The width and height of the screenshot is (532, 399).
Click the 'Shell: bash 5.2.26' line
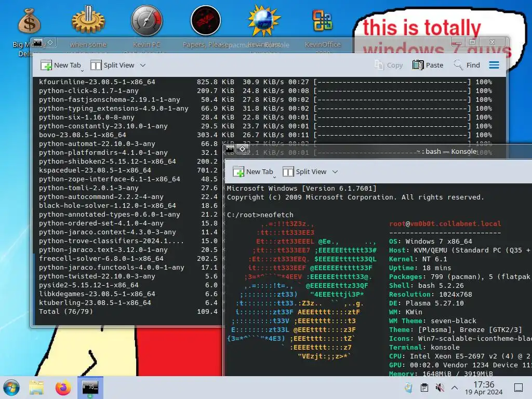click(x=426, y=285)
